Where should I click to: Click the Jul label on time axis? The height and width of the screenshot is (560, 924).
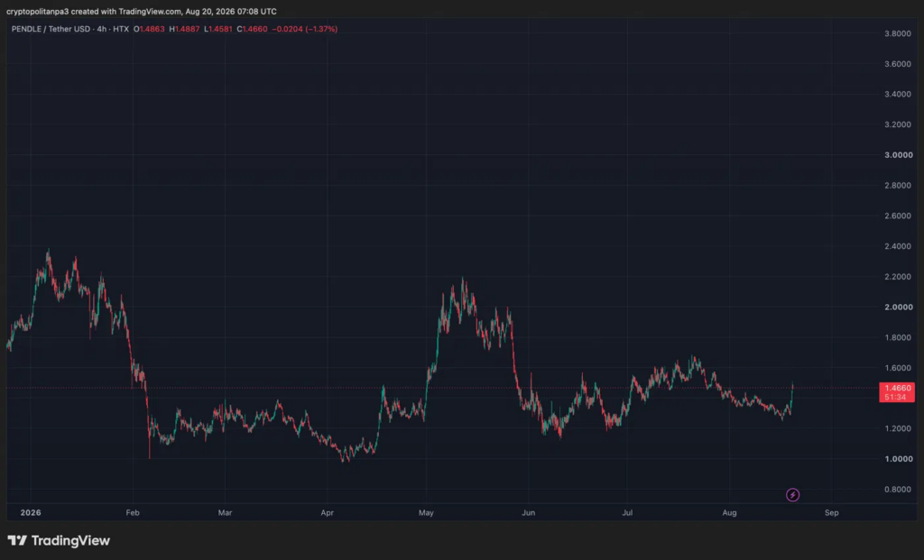(x=628, y=513)
